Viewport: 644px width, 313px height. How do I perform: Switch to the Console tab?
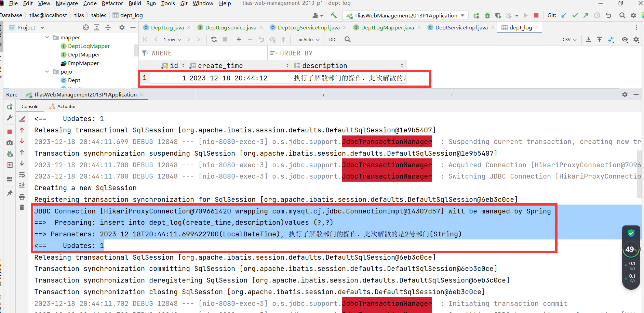point(30,106)
